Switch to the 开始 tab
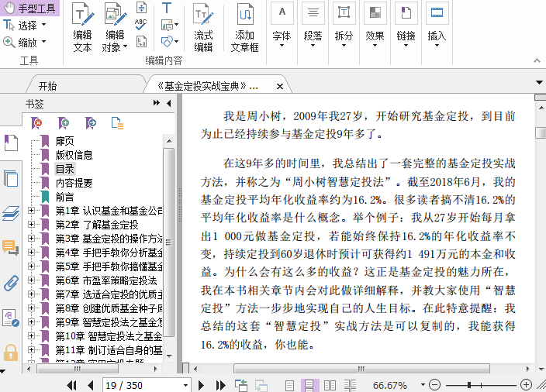Screen dimensions: 546x392 48,86
